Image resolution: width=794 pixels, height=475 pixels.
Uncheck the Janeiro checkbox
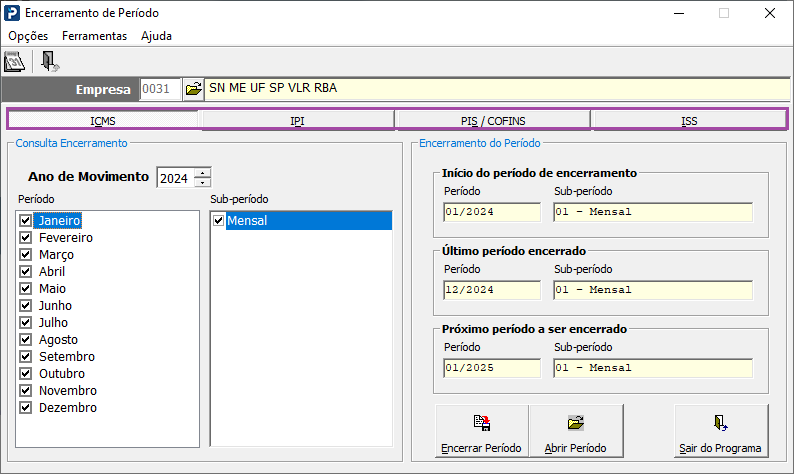(x=25, y=220)
